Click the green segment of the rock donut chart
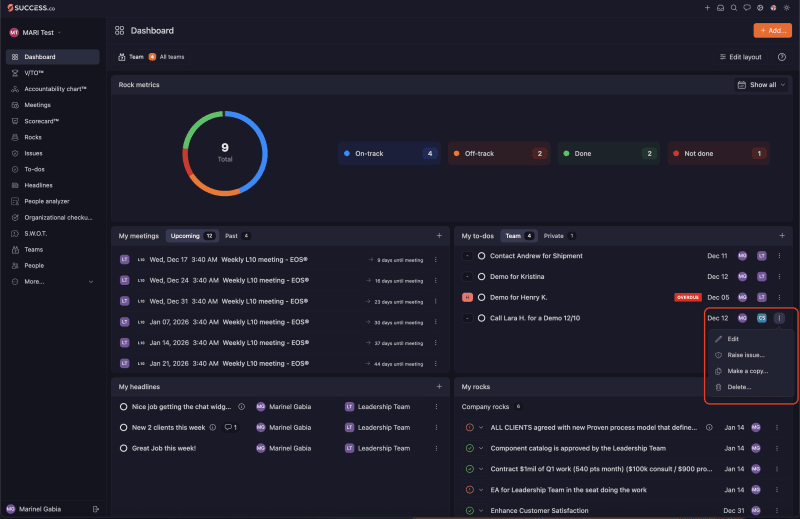This screenshot has width=800, height=519. pyautogui.click(x=197, y=125)
